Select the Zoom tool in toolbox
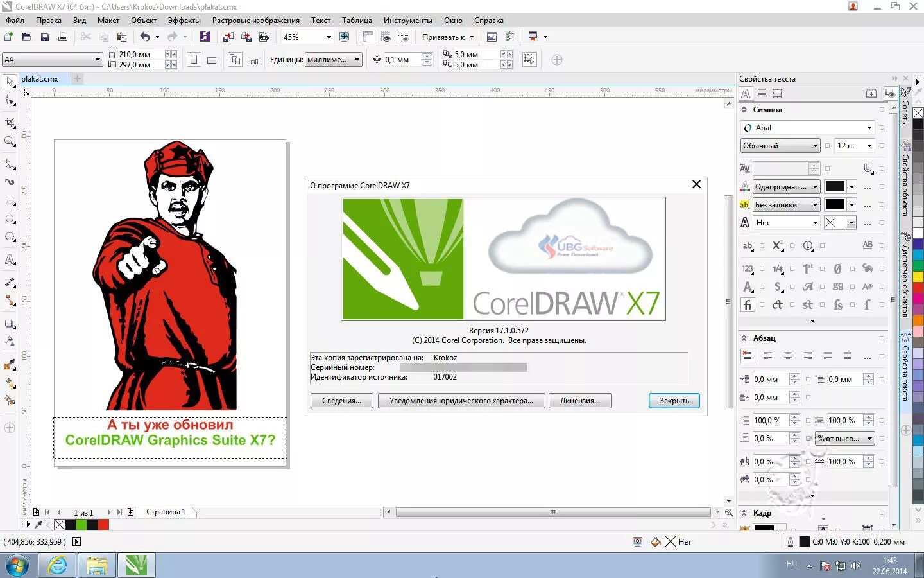The width and height of the screenshot is (924, 578). click(x=10, y=141)
